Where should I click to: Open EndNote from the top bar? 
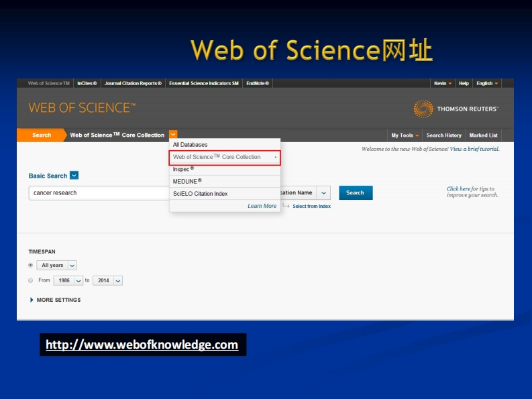[x=258, y=83]
